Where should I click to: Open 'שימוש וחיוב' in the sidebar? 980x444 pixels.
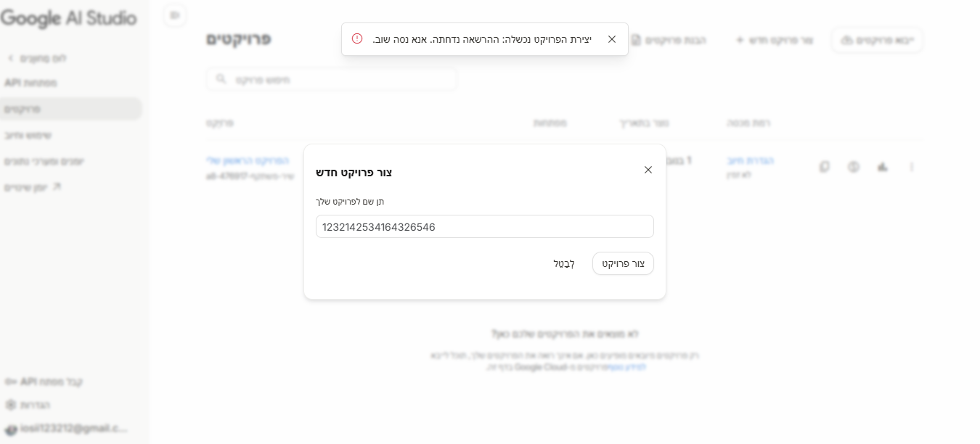[x=28, y=135]
